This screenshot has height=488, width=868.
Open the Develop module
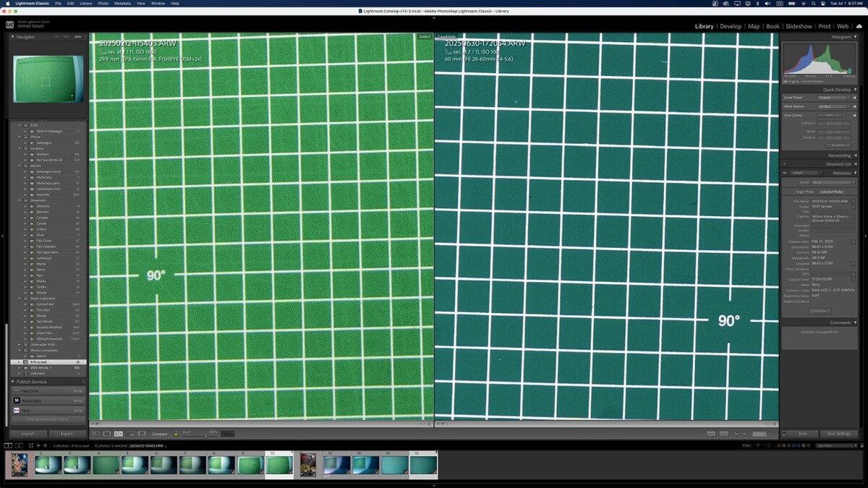tap(731, 26)
